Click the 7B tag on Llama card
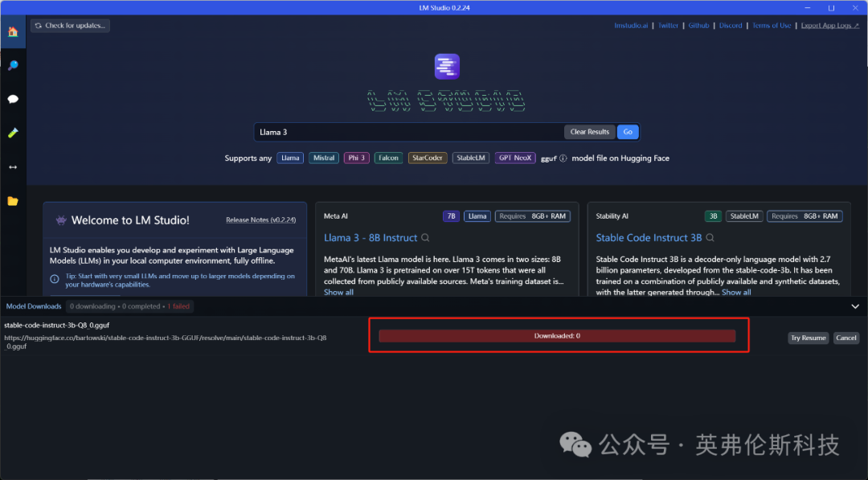 pyautogui.click(x=451, y=216)
